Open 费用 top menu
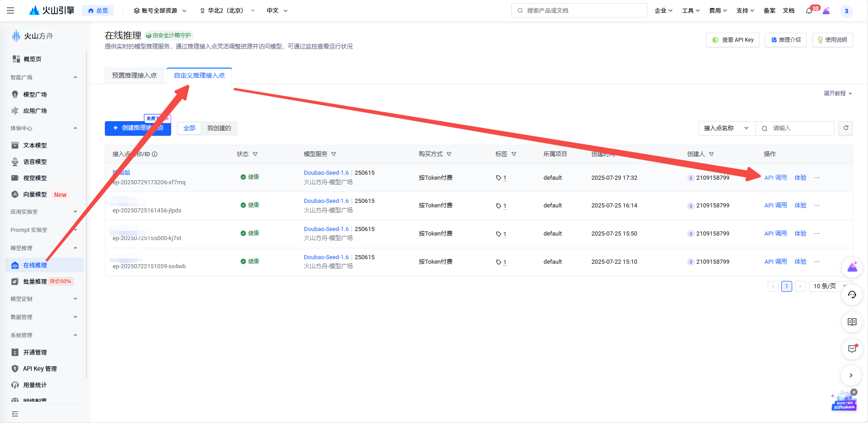The width and height of the screenshot is (868, 423). coord(718,10)
